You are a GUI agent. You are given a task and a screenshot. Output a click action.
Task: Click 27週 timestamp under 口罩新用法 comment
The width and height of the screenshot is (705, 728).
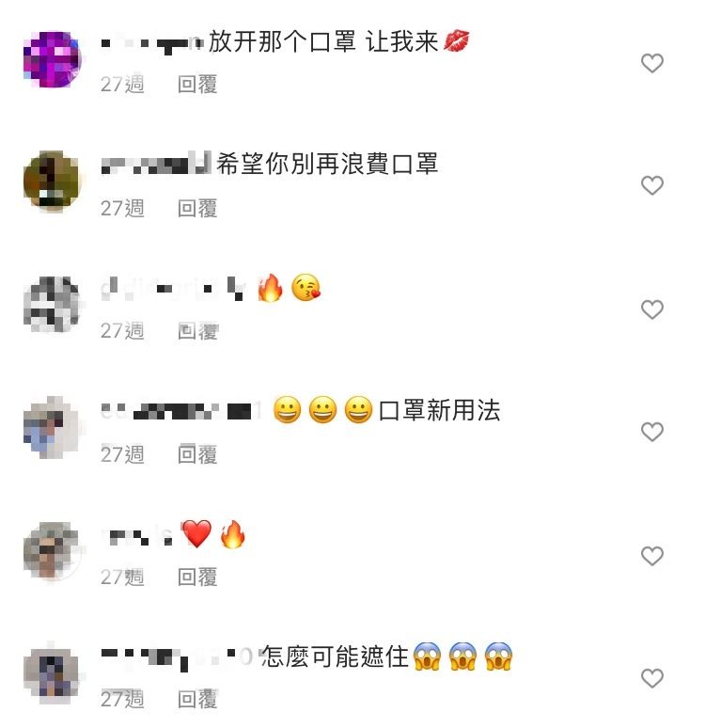pos(122,454)
